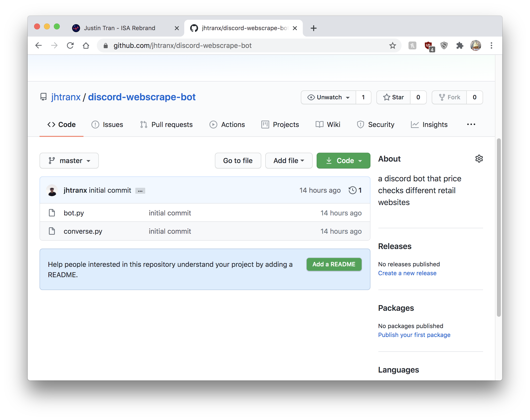The height and width of the screenshot is (420, 530).
Task: Click Add a README button
Action: point(334,264)
